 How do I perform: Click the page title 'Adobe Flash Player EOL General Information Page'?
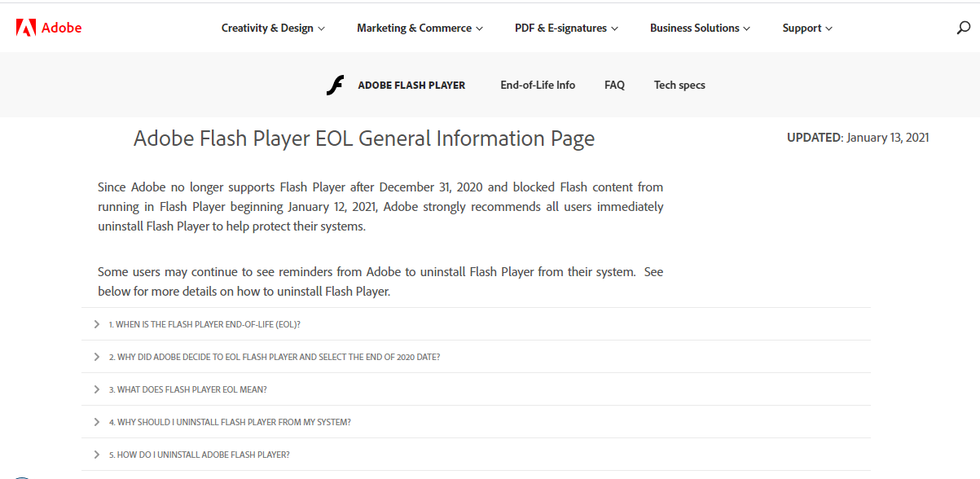click(364, 138)
